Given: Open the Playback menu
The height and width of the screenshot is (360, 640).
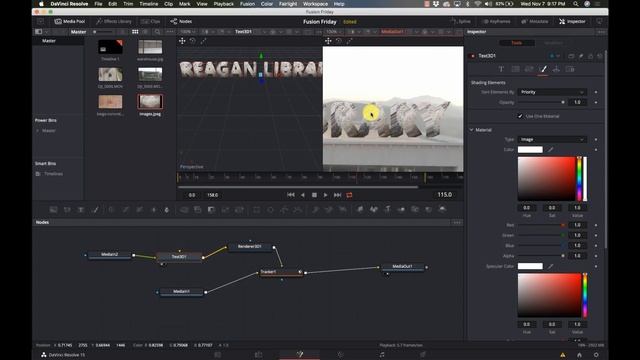Looking at the screenshot, I should point(224,4).
